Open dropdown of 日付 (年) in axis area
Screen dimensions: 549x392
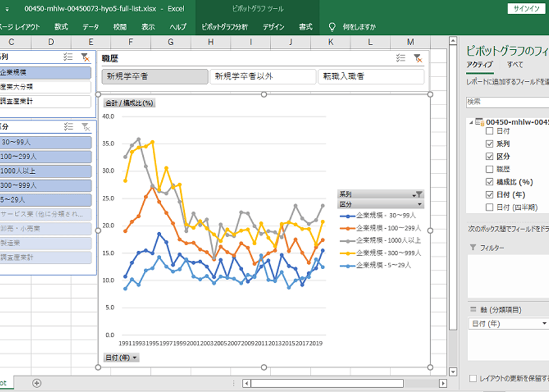[544, 323]
